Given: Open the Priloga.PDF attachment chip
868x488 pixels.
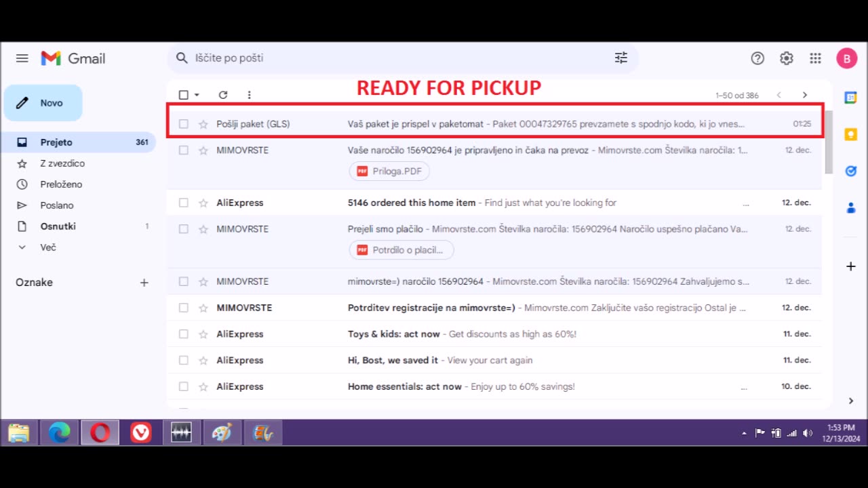Looking at the screenshot, I should coord(389,171).
